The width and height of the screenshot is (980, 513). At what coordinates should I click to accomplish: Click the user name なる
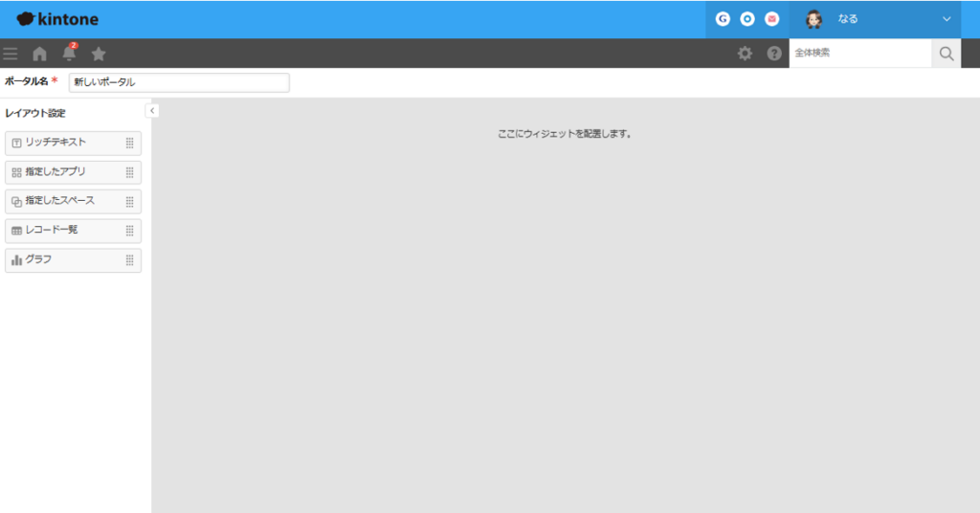(x=848, y=19)
